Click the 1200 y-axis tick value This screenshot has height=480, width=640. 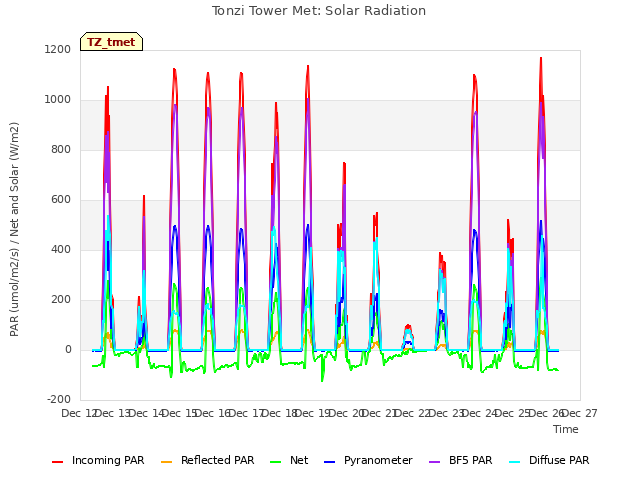[58, 49]
